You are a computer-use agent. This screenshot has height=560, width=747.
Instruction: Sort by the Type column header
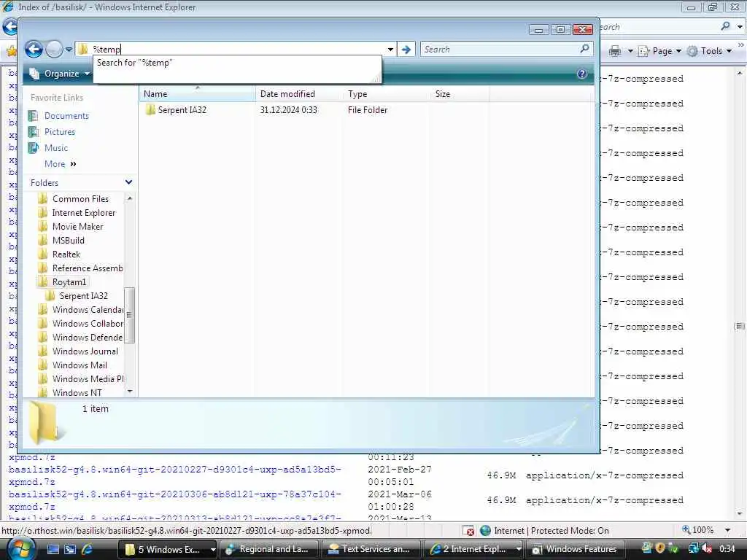click(x=387, y=94)
